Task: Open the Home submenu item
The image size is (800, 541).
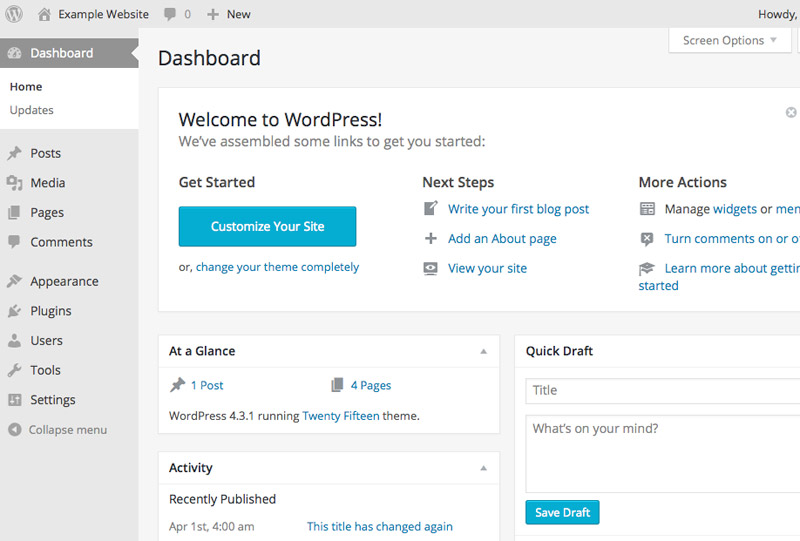Action: [x=26, y=87]
